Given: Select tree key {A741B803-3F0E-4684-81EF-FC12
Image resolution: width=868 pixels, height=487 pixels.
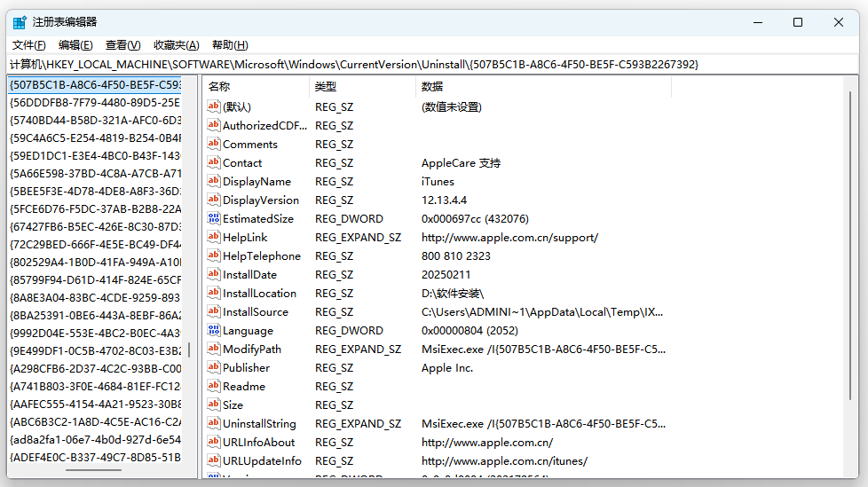Looking at the screenshot, I should [x=95, y=386].
